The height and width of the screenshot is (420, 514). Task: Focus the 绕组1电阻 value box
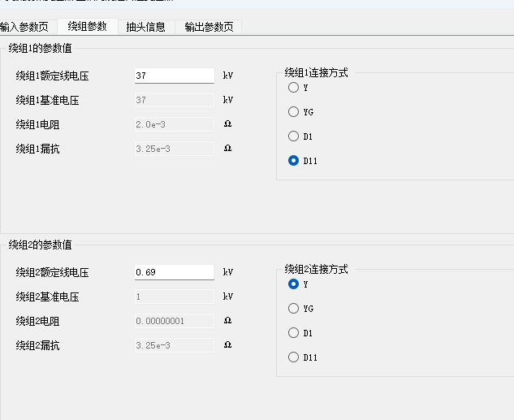pyautogui.click(x=174, y=124)
